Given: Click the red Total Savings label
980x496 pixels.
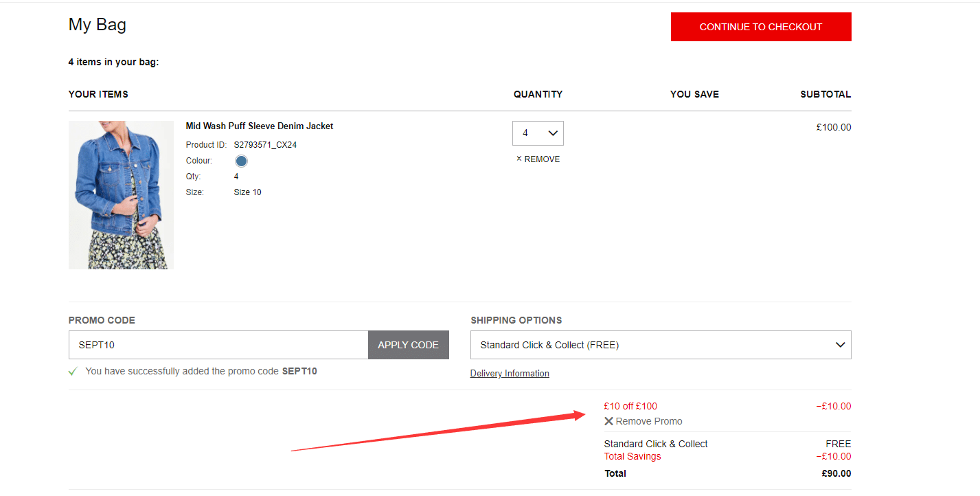Looking at the screenshot, I should coord(632,457).
